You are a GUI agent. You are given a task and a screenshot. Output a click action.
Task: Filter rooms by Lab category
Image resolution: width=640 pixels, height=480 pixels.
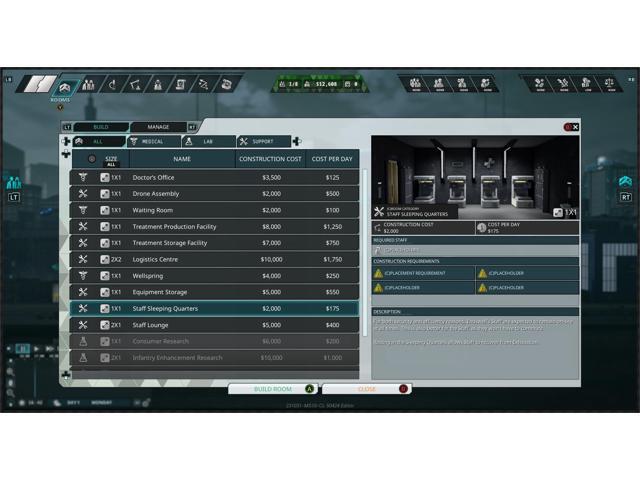coord(200,142)
